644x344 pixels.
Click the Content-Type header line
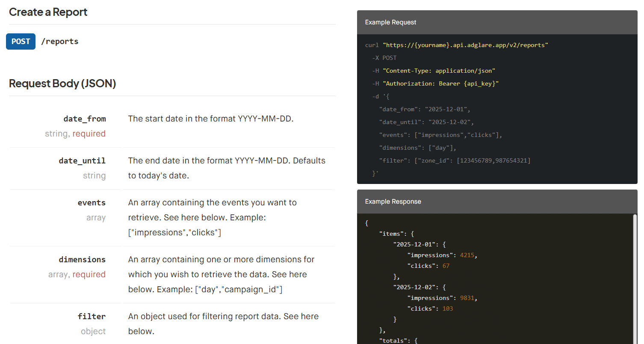point(439,71)
